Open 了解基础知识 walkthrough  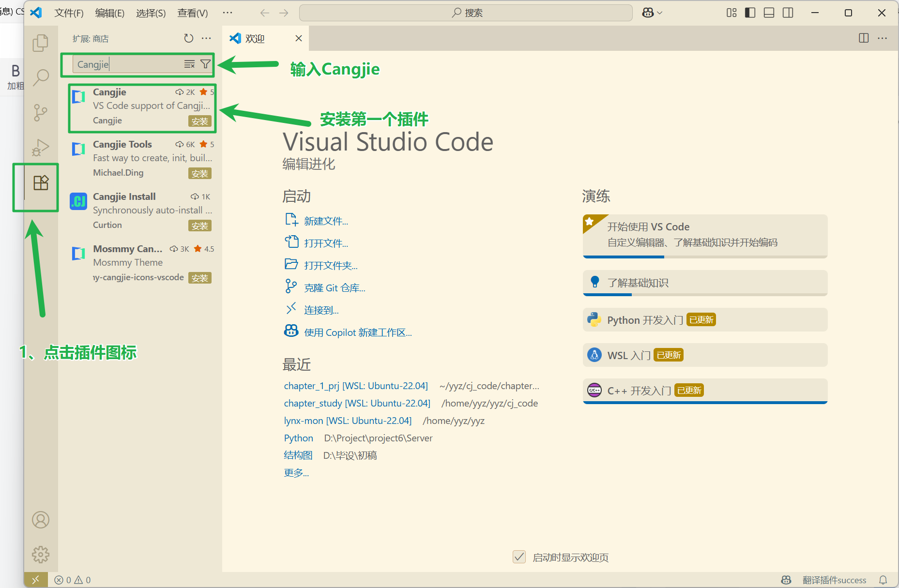pos(705,283)
